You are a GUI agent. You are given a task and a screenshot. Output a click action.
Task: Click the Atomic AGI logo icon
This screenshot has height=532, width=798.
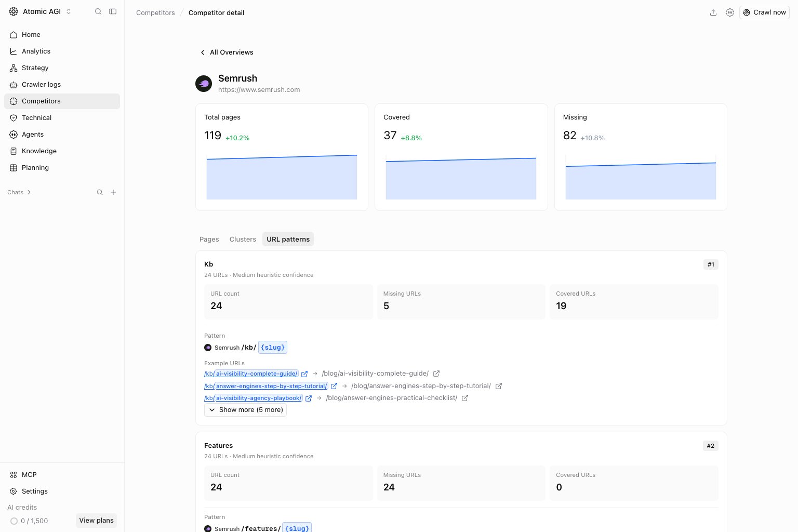coord(14,11)
